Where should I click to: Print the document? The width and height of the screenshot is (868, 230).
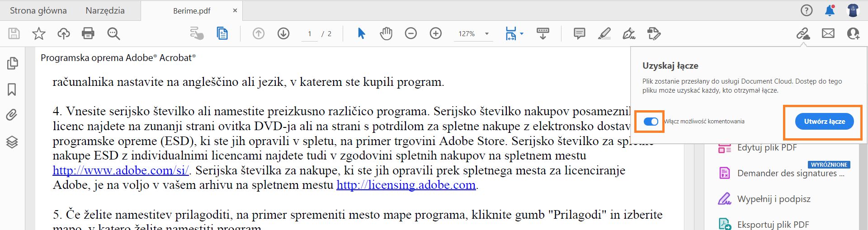click(88, 33)
